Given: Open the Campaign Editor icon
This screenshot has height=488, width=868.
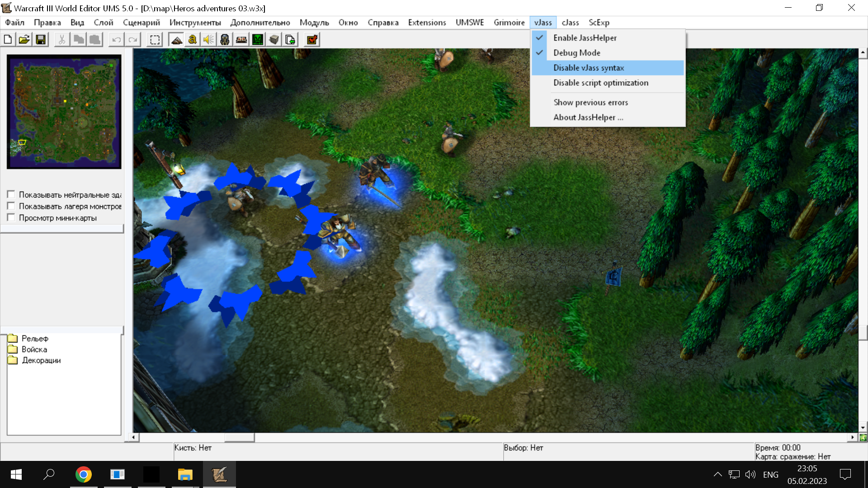Looking at the screenshot, I should (241, 40).
